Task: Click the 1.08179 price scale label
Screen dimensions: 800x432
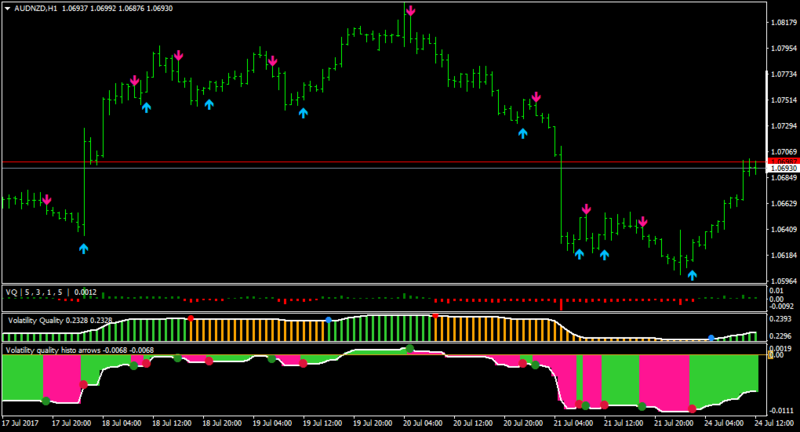Action: 784,22
